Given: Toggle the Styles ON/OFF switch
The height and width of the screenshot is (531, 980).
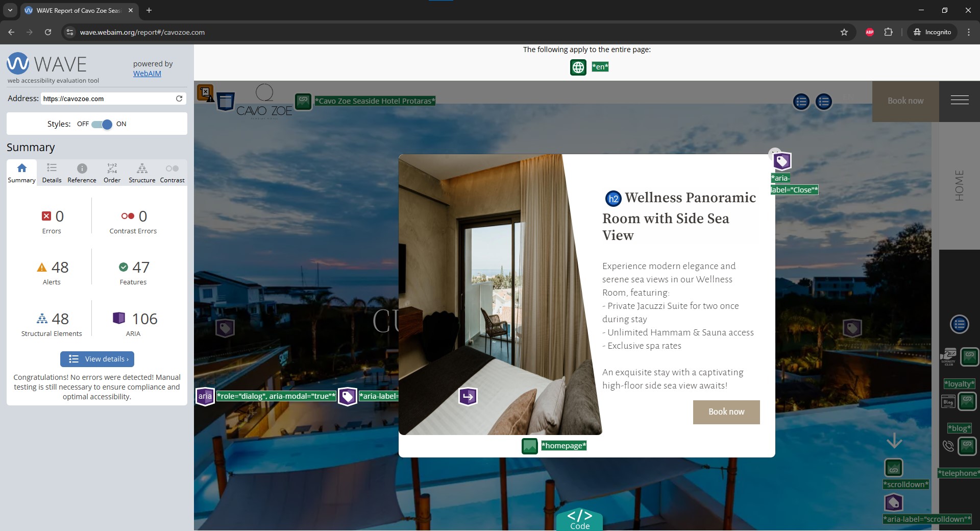Looking at the screenshot, I should pyautogui.click(x=102, y=124).
